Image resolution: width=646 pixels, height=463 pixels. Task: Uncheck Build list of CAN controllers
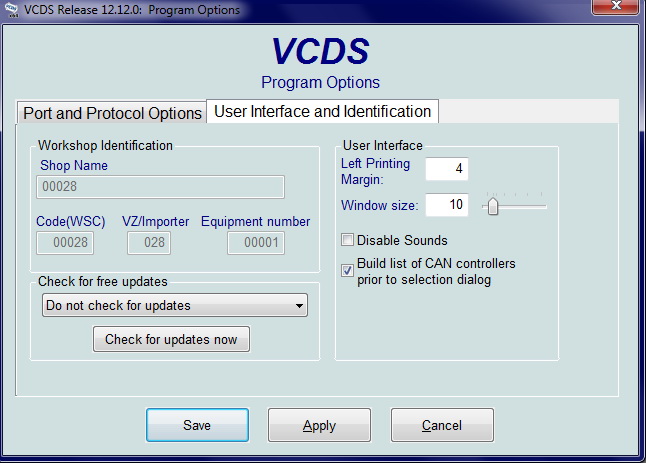point(347,271)
